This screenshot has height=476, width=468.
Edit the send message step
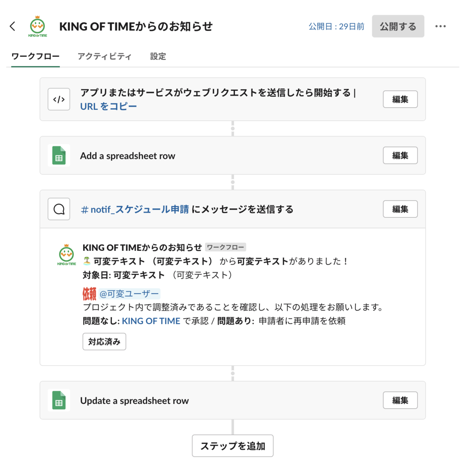click(400, 209)
